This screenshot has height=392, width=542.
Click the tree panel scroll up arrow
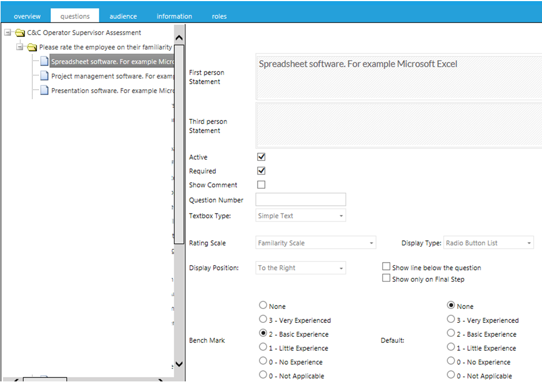click(x=179, y=38)
